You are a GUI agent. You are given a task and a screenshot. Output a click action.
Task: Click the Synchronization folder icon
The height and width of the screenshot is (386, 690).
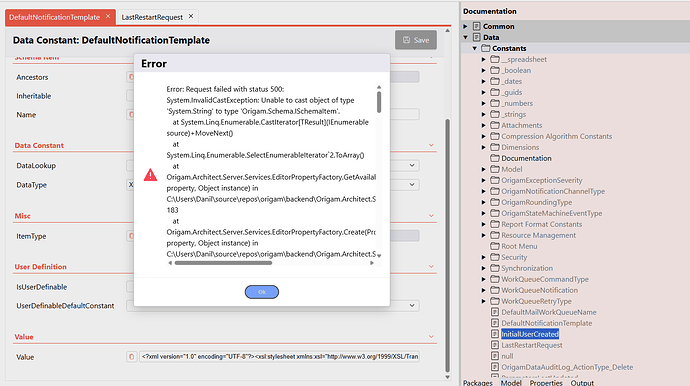[x=495, y=268]
